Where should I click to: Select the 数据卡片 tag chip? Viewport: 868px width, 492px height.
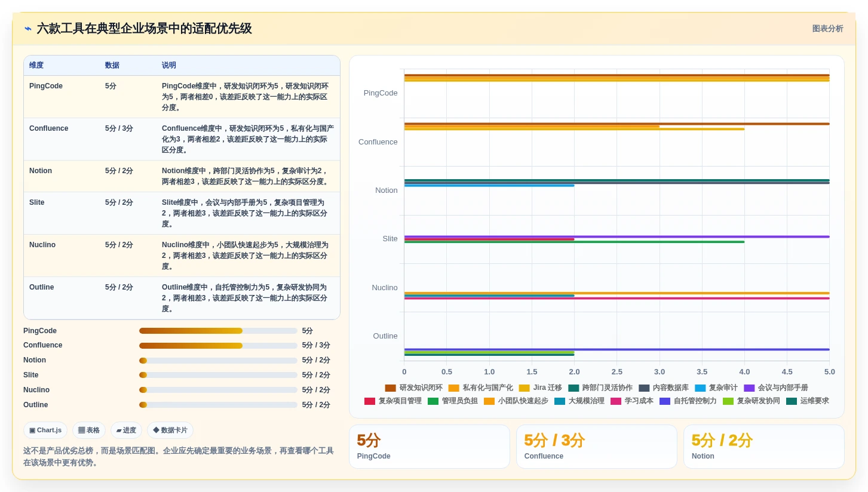[x=170, y=430]
